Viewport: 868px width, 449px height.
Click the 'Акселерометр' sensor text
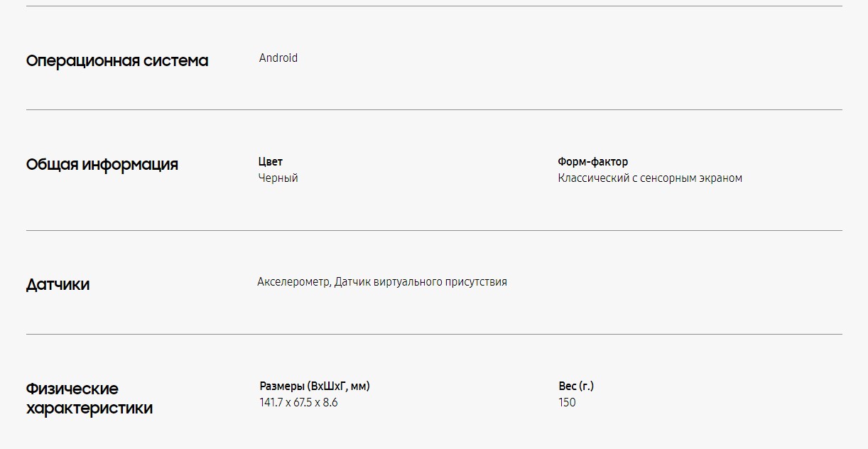tap(293, 282)
